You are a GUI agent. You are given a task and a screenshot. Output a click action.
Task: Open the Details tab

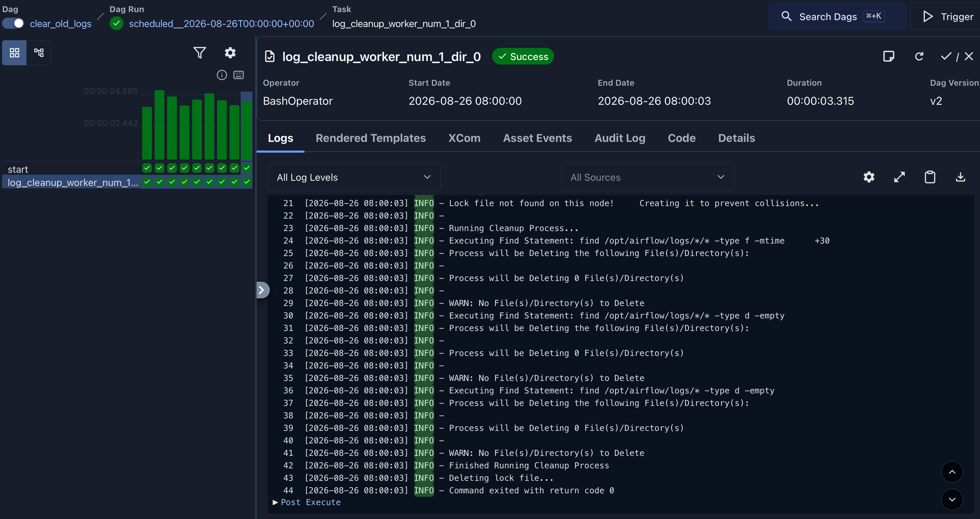pyautogui.click(x=736, y=138)
